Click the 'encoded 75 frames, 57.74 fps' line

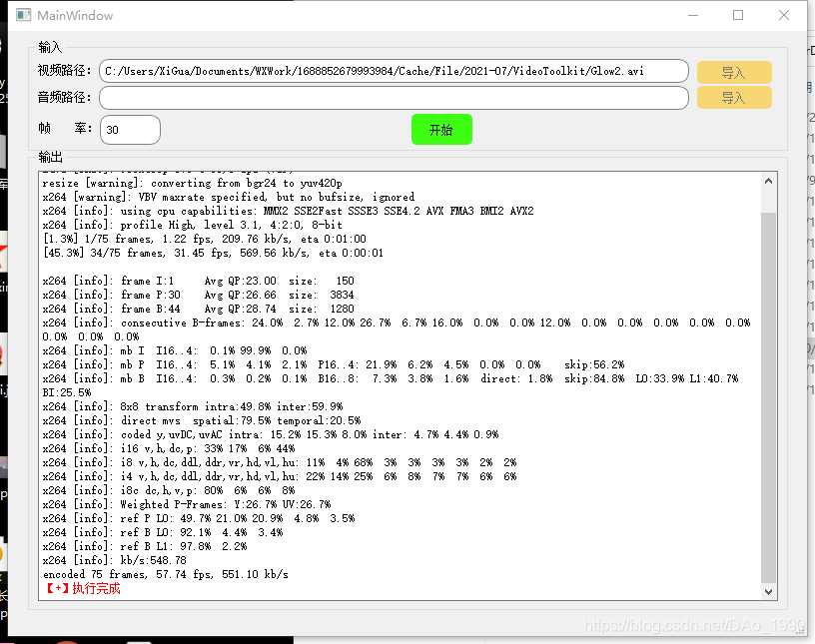pyautogui.click(x=165, y=574)
